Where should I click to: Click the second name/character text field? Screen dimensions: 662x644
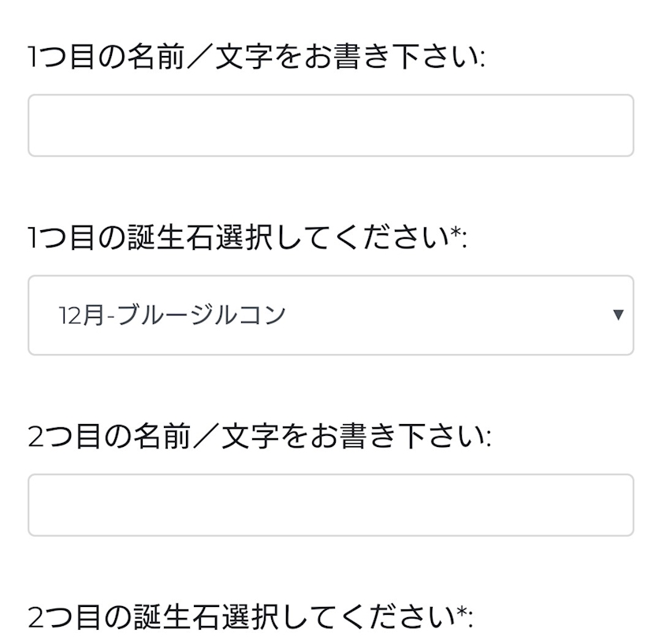pos(330,505)
